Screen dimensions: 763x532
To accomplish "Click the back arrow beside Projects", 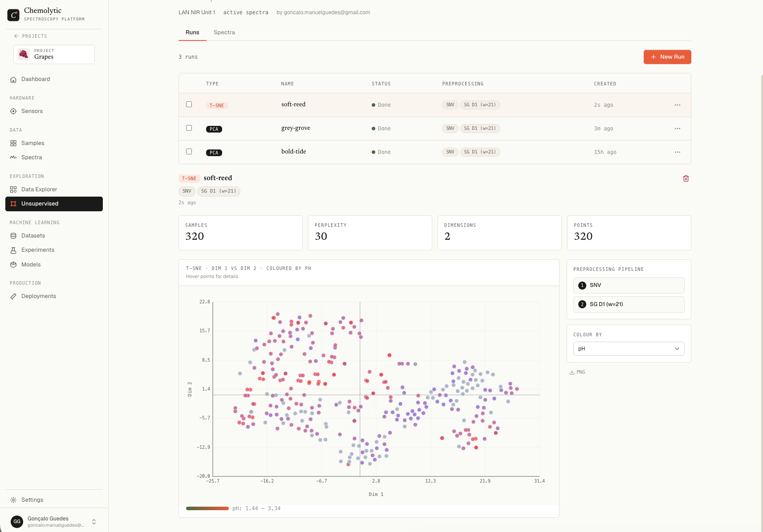I will [16, 36].
